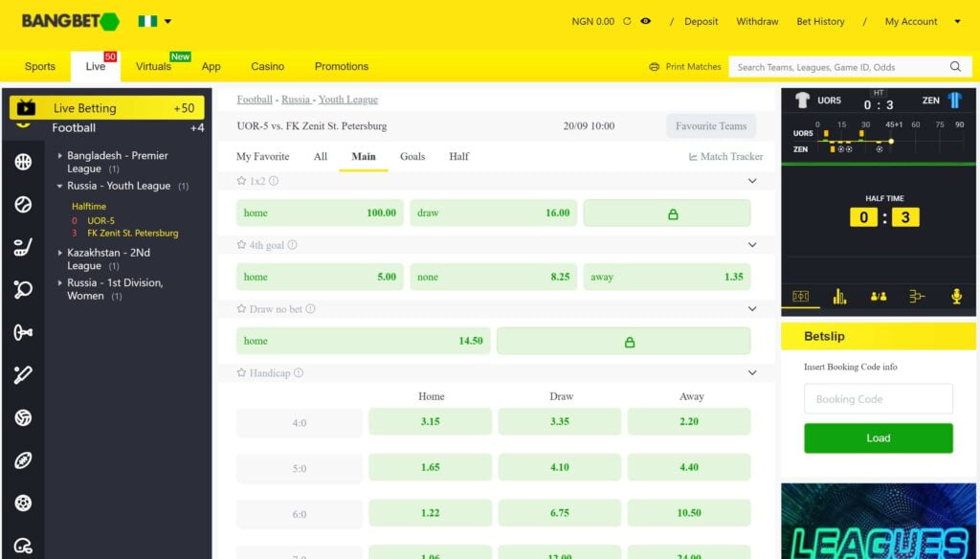This screenshot has width=980, height=559.
Task: Open the My Favorite markets tab
Action: [262, 156]
